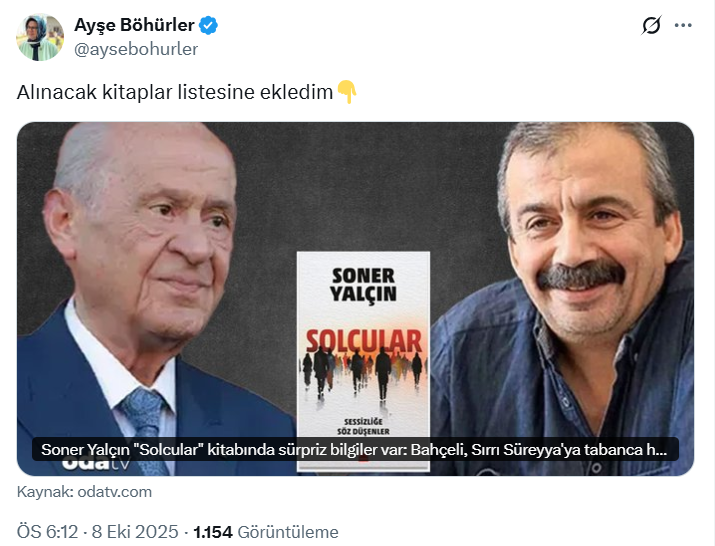Click the red SOLCULAR title on the book
The width and height of the screenshot is (715, 546).
pyautogui.click(x=363, y=341)
